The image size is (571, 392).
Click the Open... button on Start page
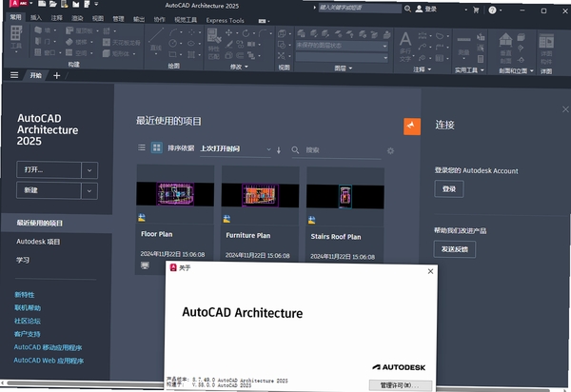[49, 170]
